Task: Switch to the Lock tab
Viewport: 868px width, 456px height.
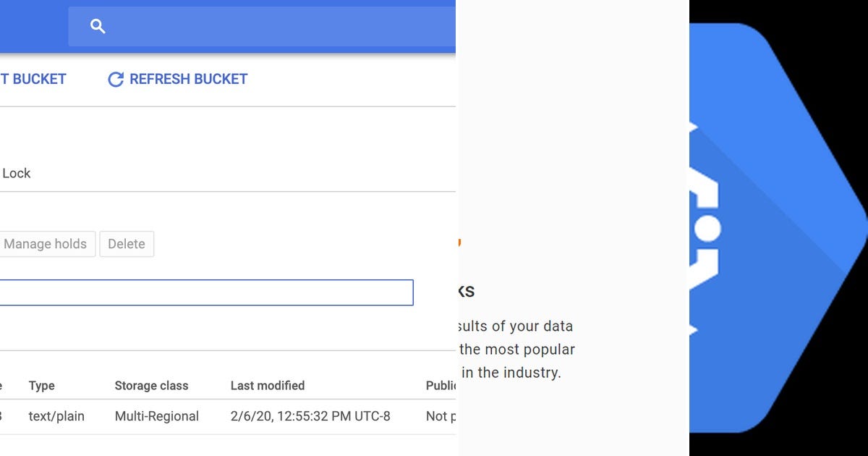Action: (x=18, y=173)
